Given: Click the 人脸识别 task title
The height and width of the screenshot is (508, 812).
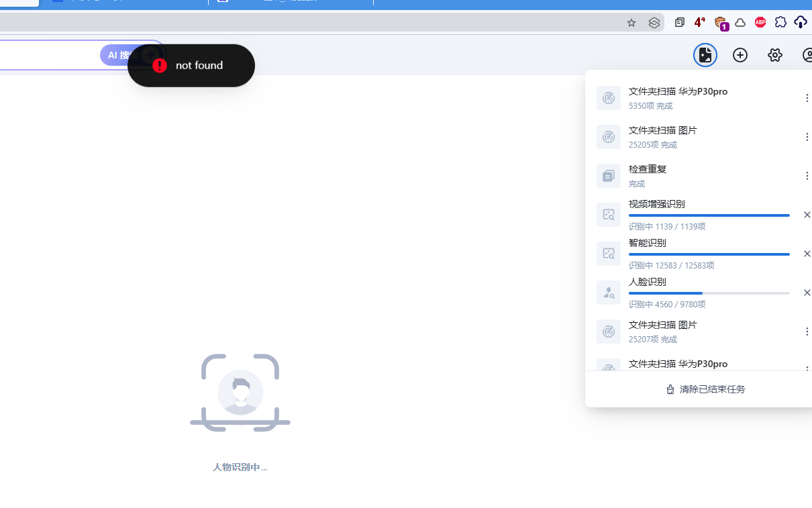Looking at the screenshot, I should point(648,282).
